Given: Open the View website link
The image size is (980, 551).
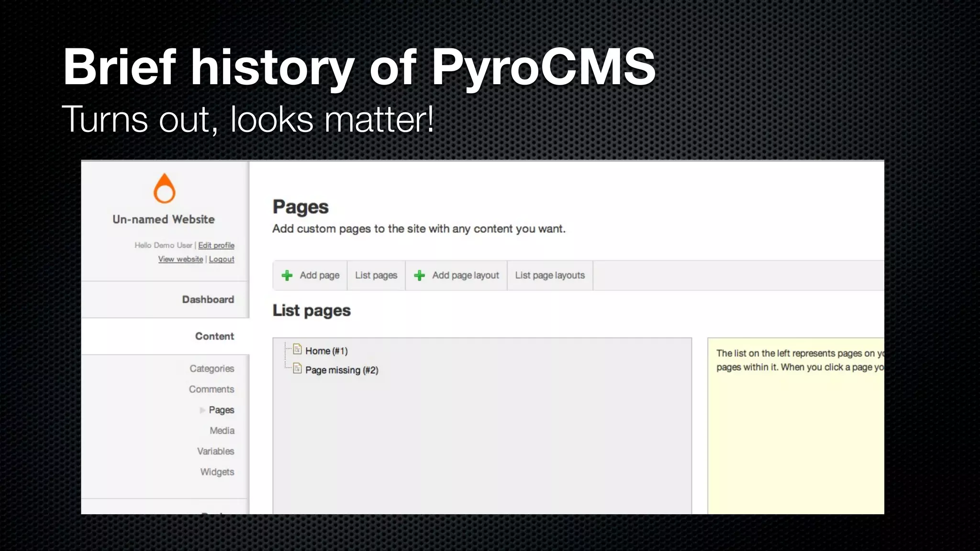Looking at the screenshot, I should (x=181, y=259).
